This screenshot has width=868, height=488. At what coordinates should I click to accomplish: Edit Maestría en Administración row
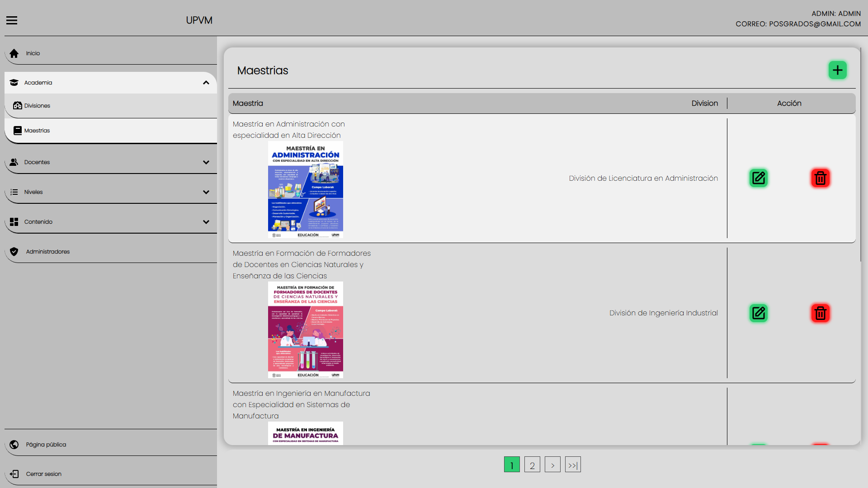click(x=759, y=178)
